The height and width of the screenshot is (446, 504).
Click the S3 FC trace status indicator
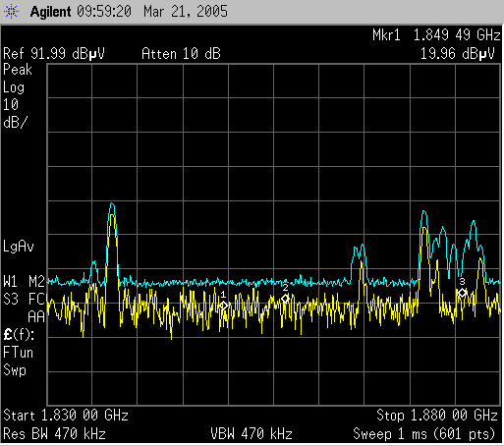(x=24, y=299)
